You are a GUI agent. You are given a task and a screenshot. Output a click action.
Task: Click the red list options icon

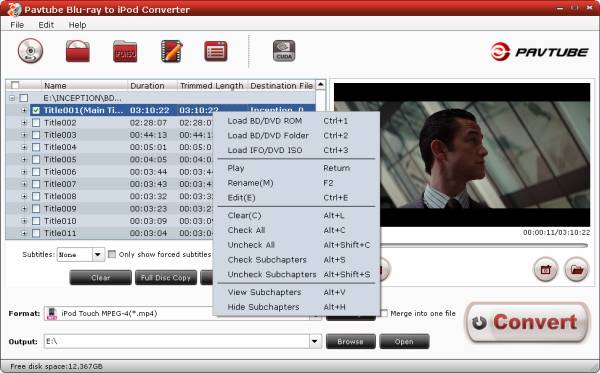tap(215, 51)
